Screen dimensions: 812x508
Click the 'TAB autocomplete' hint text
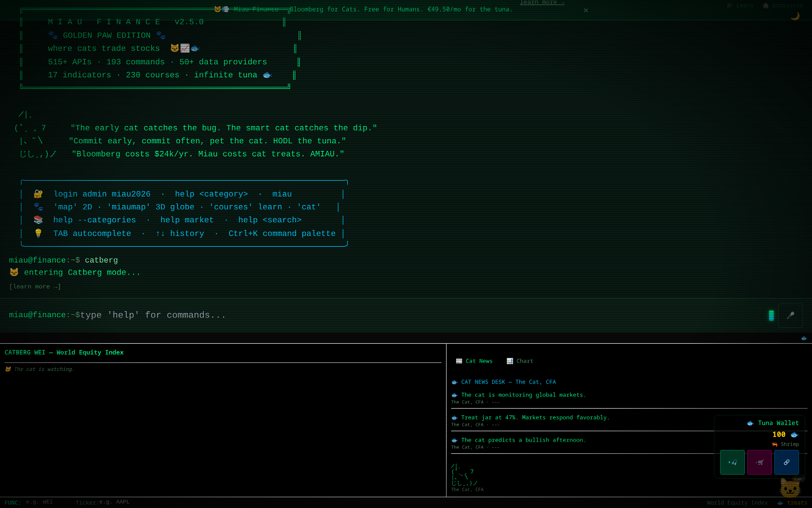coord(92,233)
